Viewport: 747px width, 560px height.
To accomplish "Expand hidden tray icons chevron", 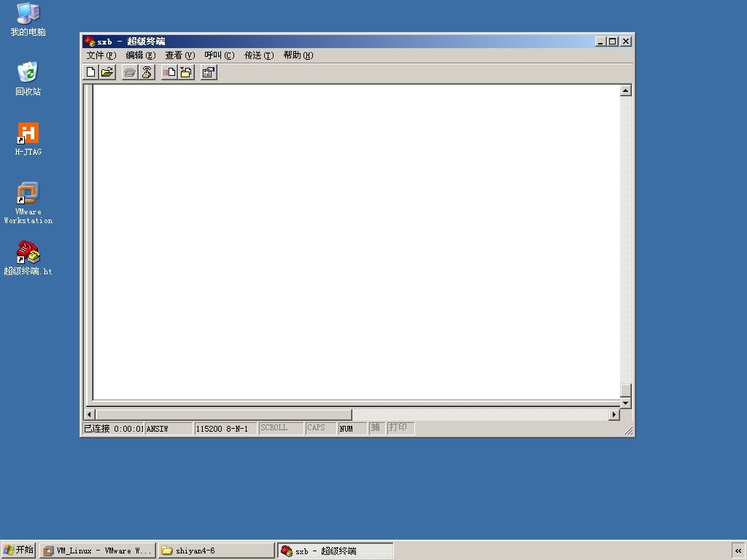I will (x=738, y=551).
